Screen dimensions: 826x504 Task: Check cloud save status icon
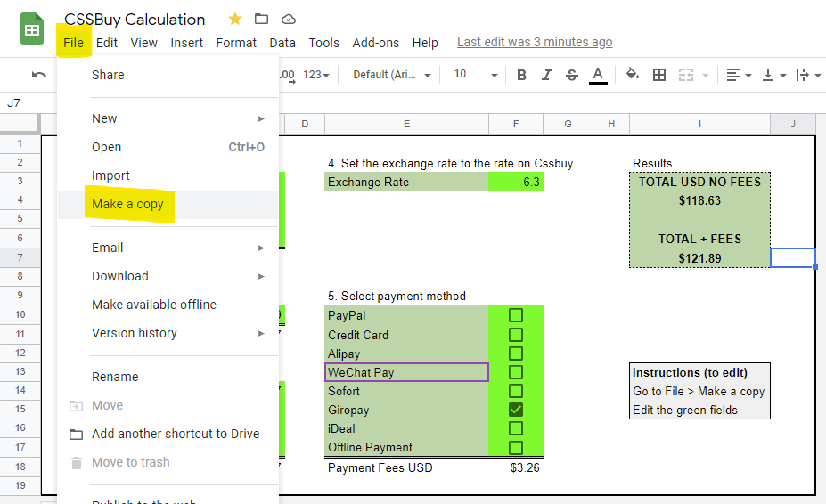(x=288, y=20)
